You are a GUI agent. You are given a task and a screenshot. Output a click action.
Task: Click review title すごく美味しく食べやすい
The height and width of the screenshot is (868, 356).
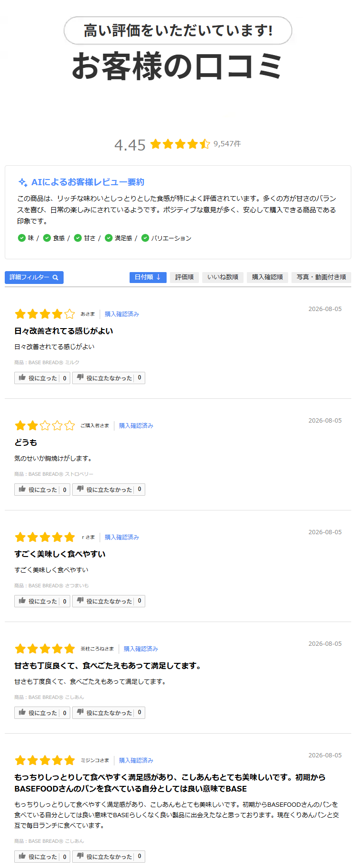tap(60, 554)
